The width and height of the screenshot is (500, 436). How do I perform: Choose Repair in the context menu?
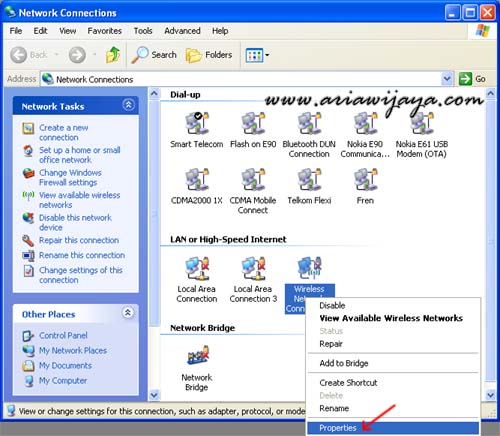tap(393, 344)
